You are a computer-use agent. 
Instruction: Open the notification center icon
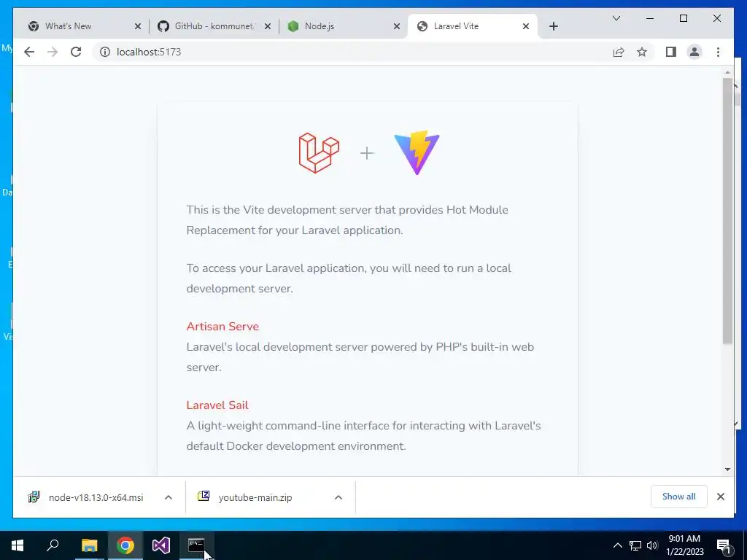(x=724, y=545)
